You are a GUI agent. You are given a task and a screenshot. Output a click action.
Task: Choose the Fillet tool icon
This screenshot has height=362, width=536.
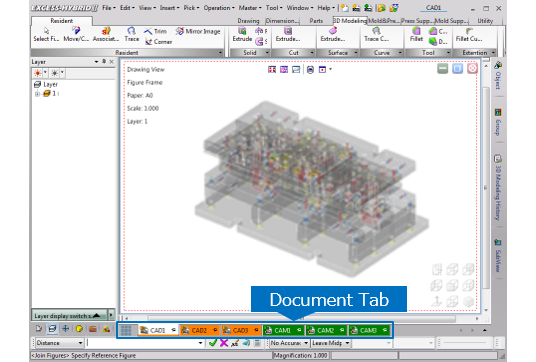(416, 35)
